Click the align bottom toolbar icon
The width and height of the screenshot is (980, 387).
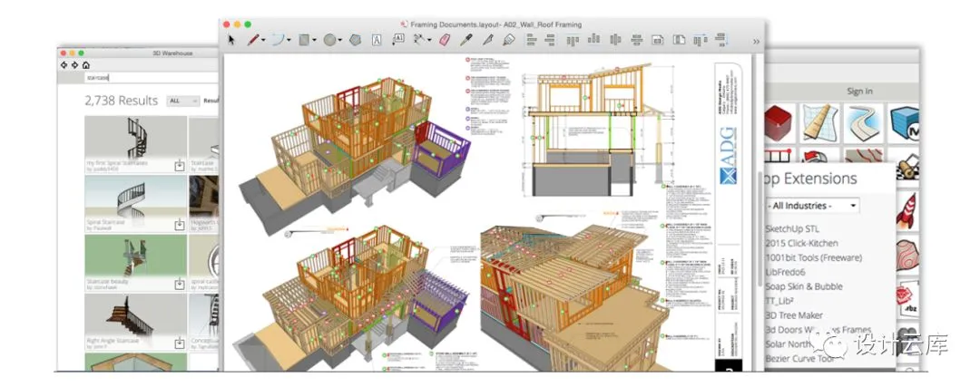pos(593,40)
